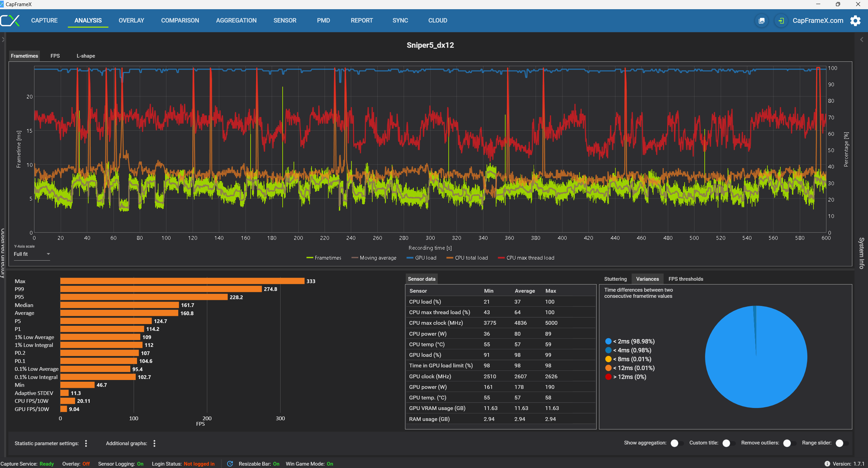Enable the Custom title switch
Screen dimensions: 868x468
(x=728, y=443)
